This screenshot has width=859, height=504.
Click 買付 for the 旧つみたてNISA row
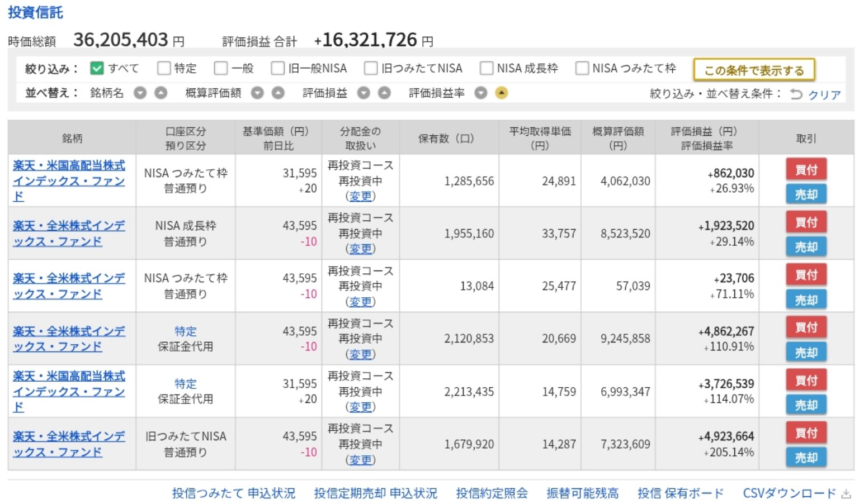pos(806,432)
